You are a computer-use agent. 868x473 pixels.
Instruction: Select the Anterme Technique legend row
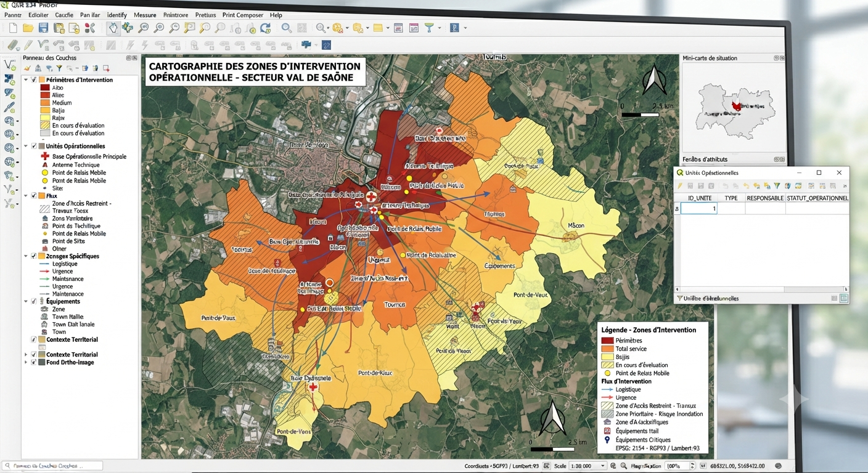pos(71,165)
